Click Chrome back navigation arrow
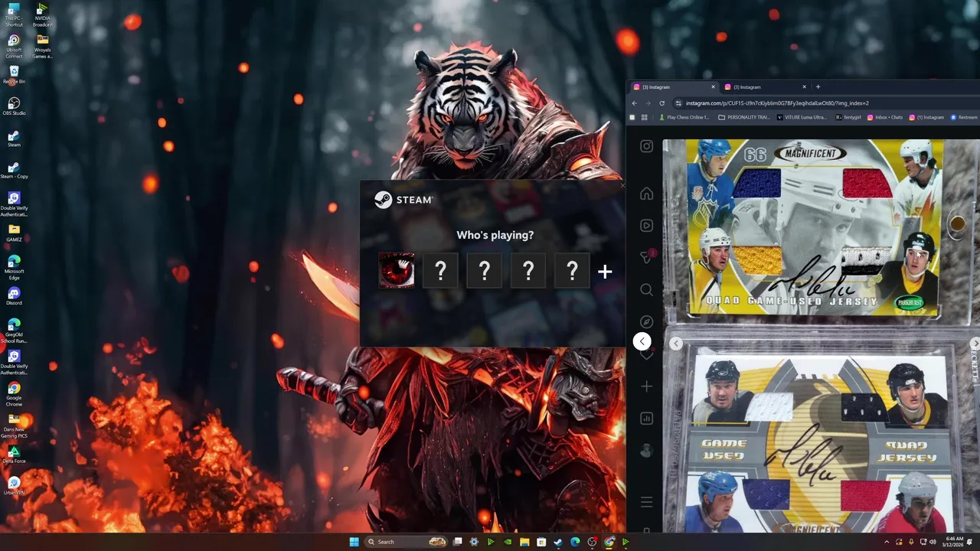The width and height of the screenshot is (980, 551). click(x=634, y=103)
